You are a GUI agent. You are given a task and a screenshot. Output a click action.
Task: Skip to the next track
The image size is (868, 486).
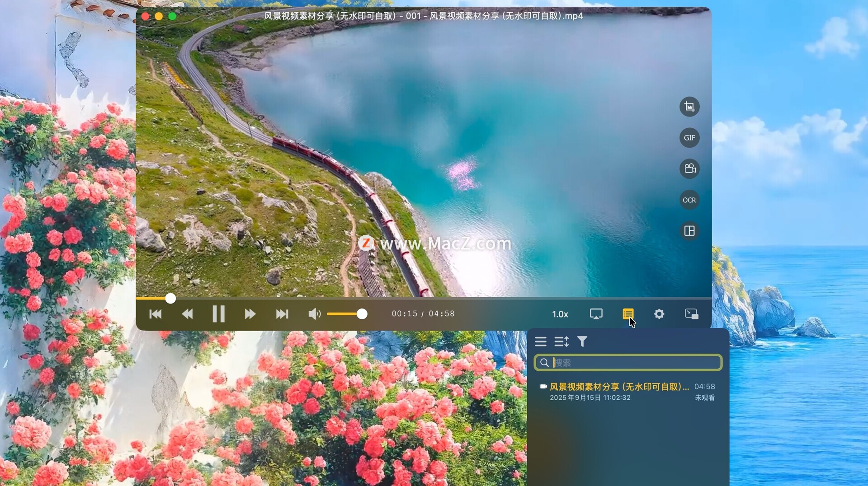pyautogui.click(x=282, y=314)
